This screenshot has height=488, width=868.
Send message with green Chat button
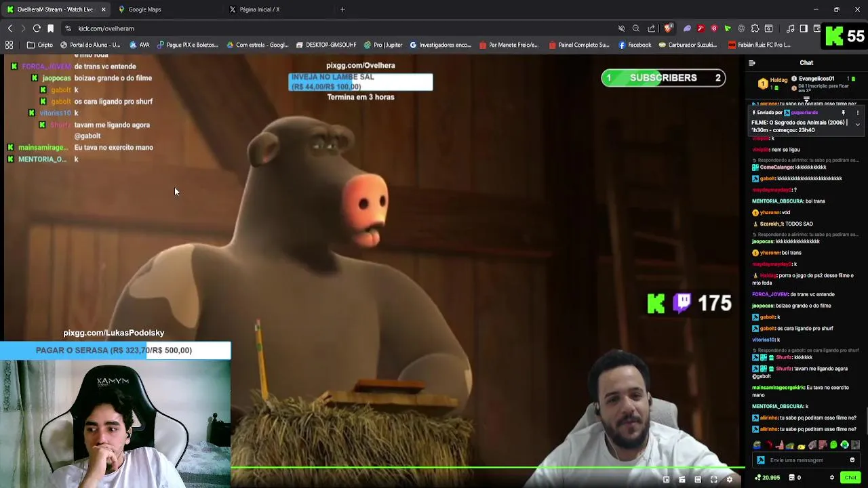pos(850,478)
